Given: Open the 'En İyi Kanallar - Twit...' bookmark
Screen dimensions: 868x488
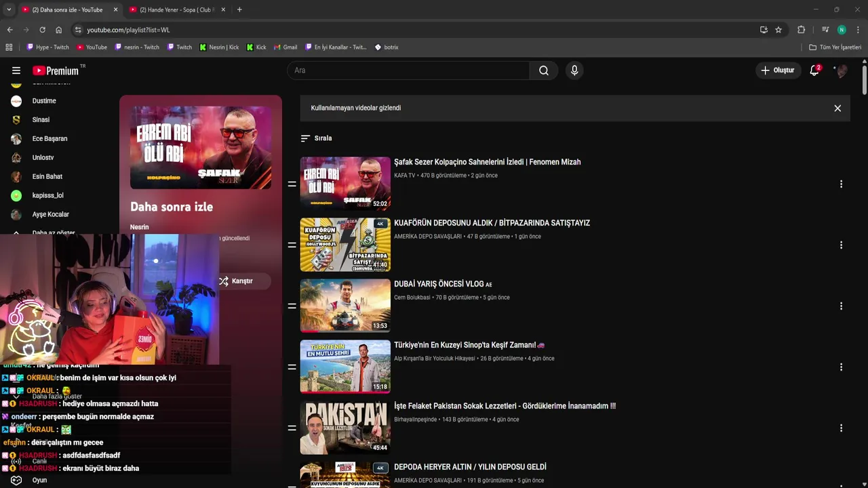Looking at the screenshot, I should click(x=336, y=47).
